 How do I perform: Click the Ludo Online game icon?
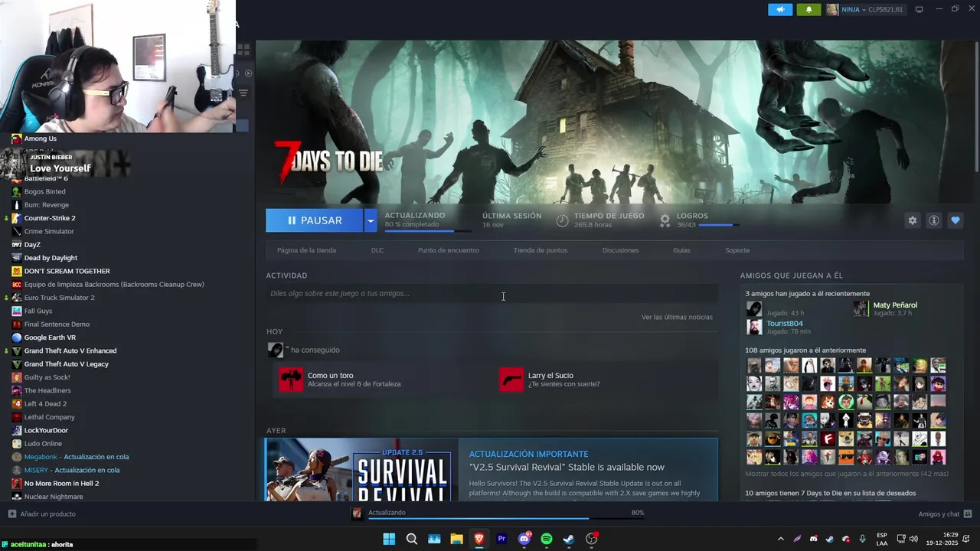pyautogui.click(x=17, y=444)
